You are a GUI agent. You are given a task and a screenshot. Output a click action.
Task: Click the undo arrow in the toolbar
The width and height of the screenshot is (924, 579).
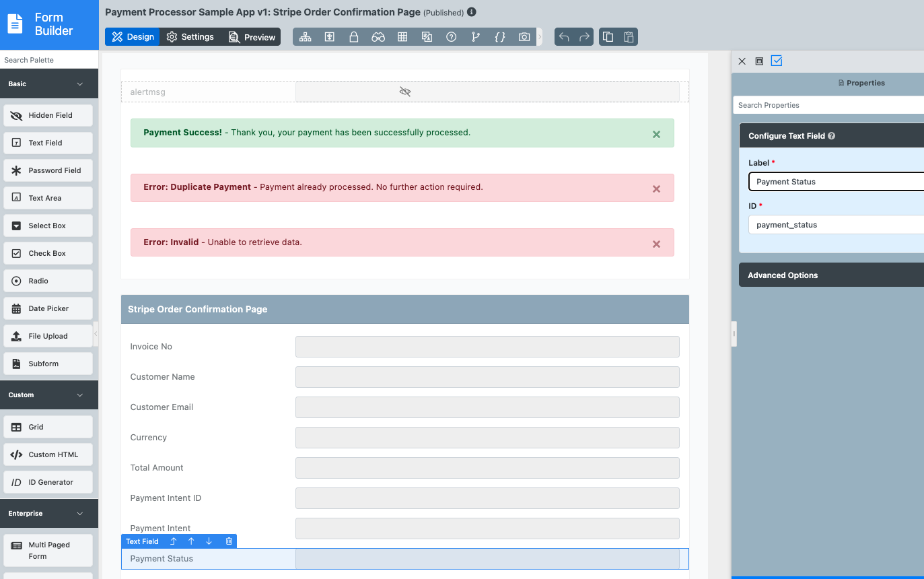click(x=564, y=37)
